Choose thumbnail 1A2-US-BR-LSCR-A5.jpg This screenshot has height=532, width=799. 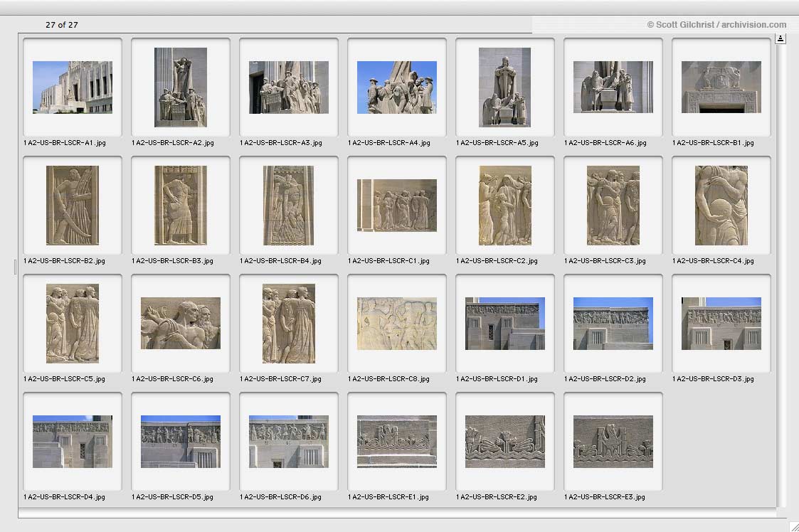[504, 87]
